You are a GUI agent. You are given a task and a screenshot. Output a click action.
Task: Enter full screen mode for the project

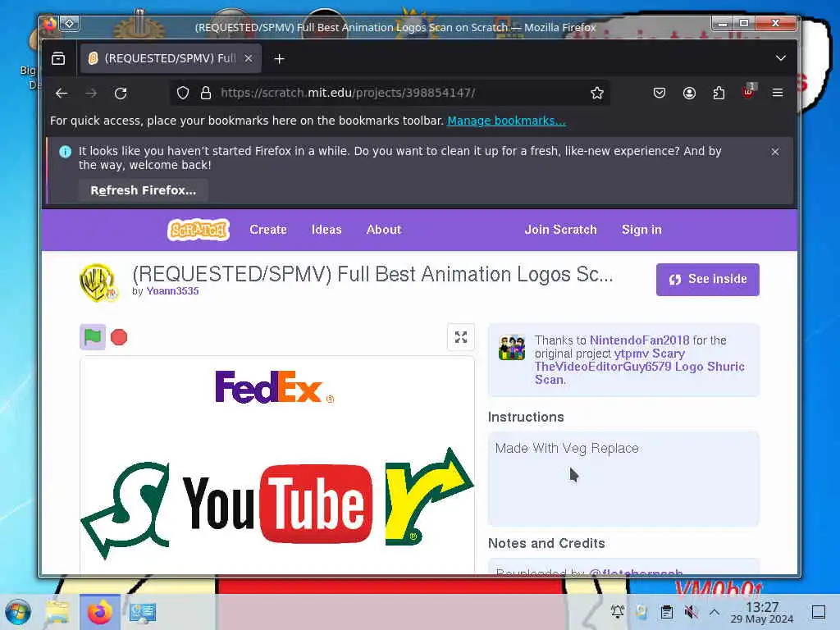click(461, 337)
